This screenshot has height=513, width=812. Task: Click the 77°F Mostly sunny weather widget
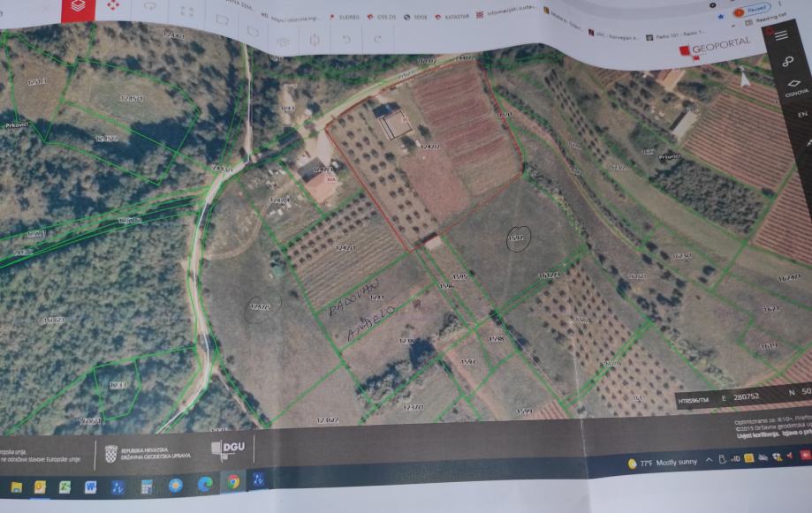click(663, 463)
